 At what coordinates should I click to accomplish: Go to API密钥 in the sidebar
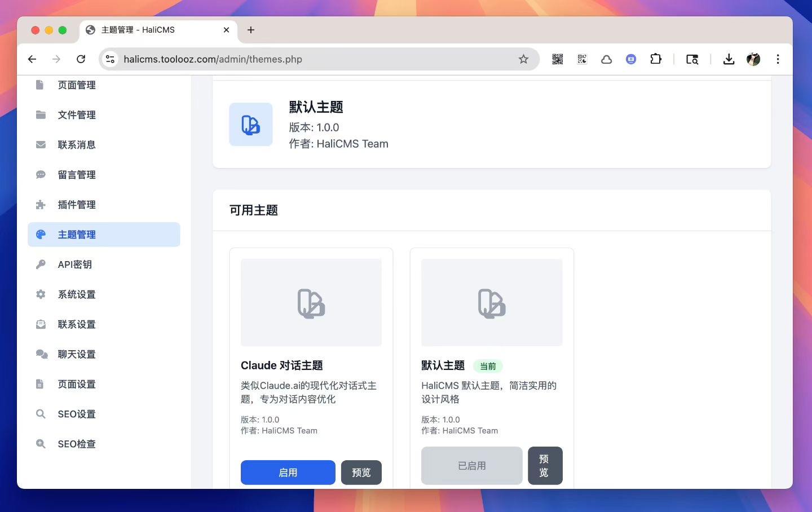pyautogui.click(x=74, y=264)
